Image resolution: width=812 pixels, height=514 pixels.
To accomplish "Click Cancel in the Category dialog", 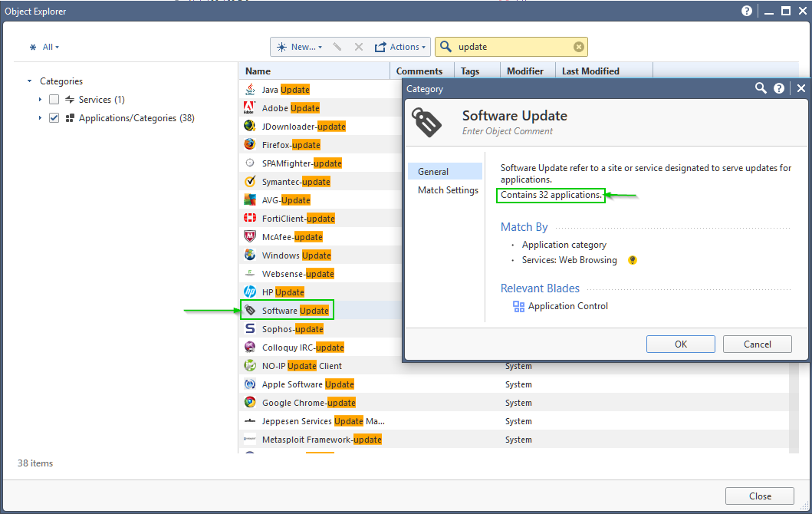I will (x=757, y=344).
